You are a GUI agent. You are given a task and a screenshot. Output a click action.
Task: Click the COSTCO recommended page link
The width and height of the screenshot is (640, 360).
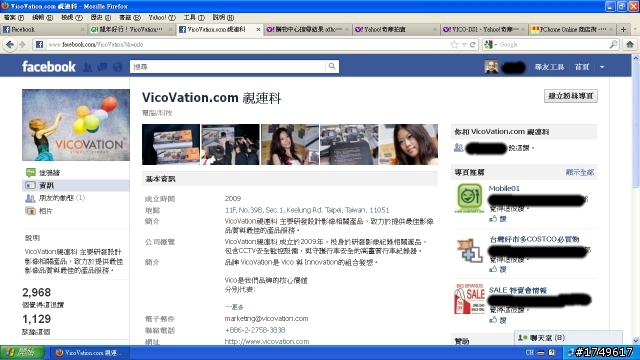(x=534, y=239)
